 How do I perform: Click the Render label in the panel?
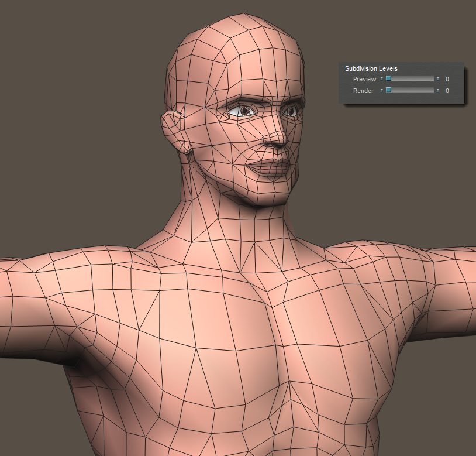coord(363,91)
